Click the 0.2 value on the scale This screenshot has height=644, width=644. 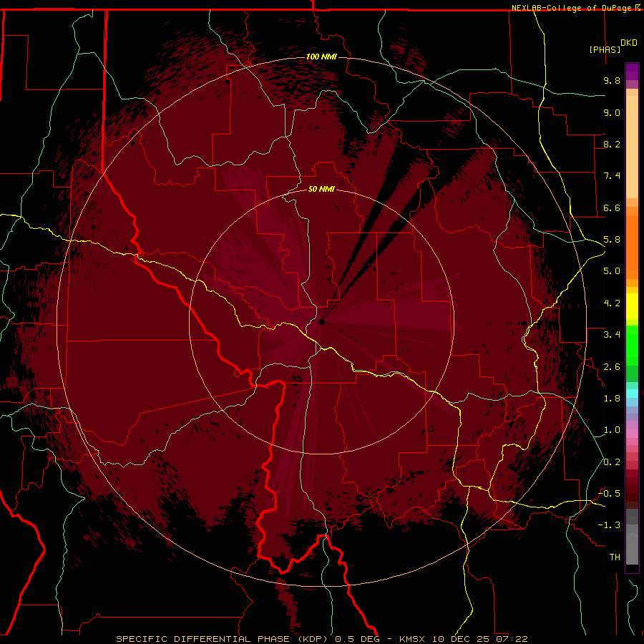pyautogui.click(x=612, y=462)
